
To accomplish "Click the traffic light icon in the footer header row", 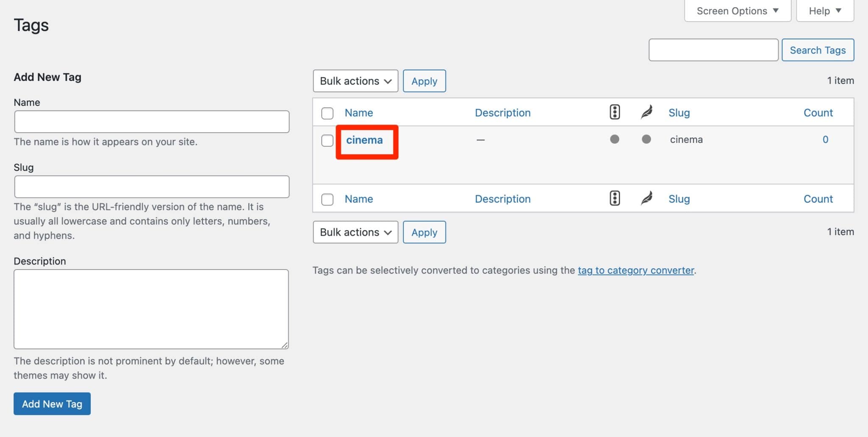I will (x=615, y=198).
